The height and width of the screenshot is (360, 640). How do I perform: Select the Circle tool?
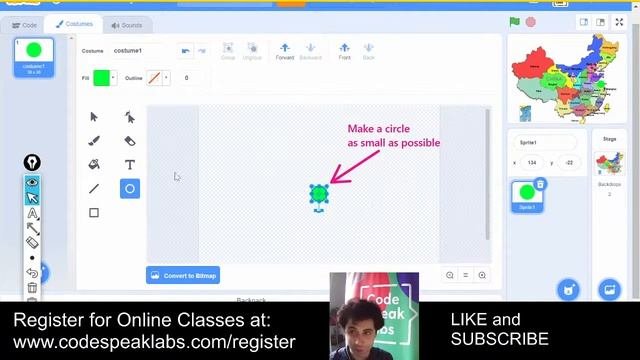pyautogui.click(x=130, y=189)
